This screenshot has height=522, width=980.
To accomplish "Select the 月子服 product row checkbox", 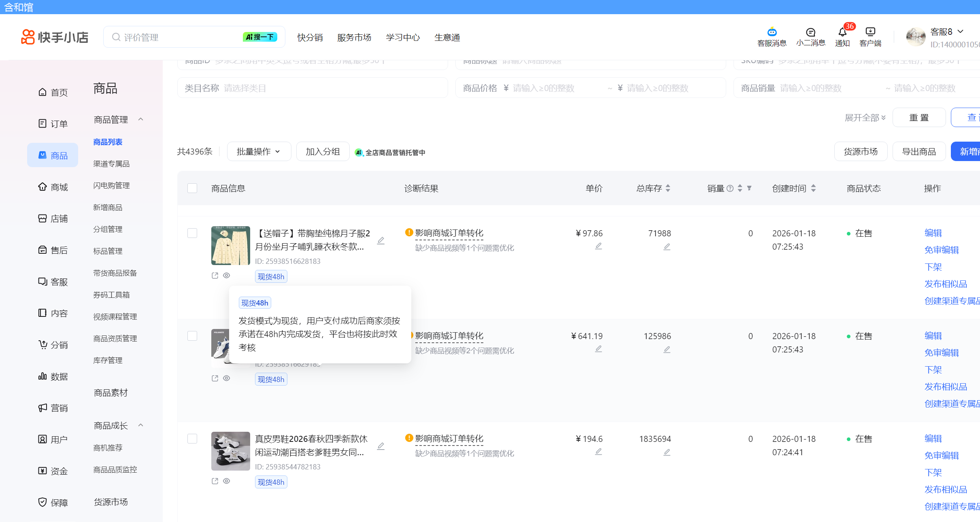I will pos(192,233).
